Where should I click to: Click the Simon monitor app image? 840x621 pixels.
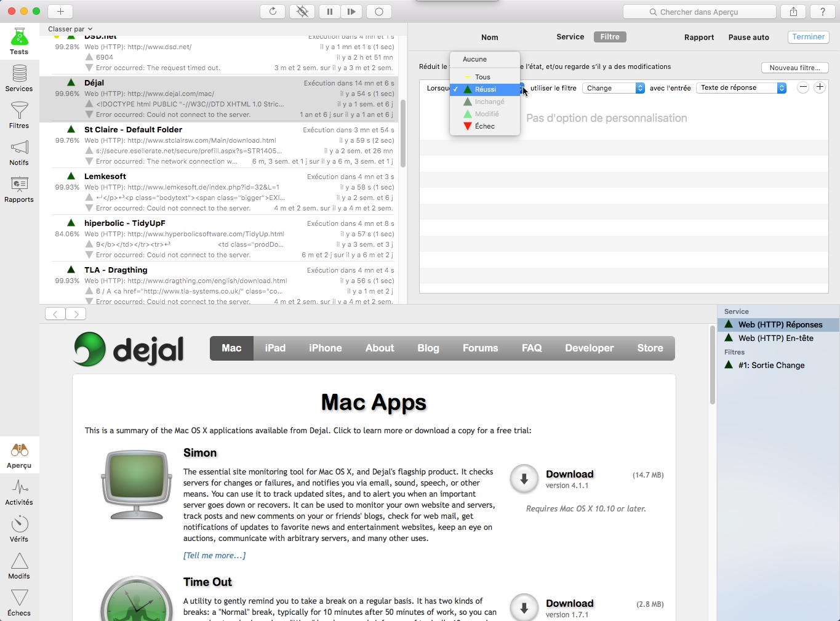click(x=136, y=484)
